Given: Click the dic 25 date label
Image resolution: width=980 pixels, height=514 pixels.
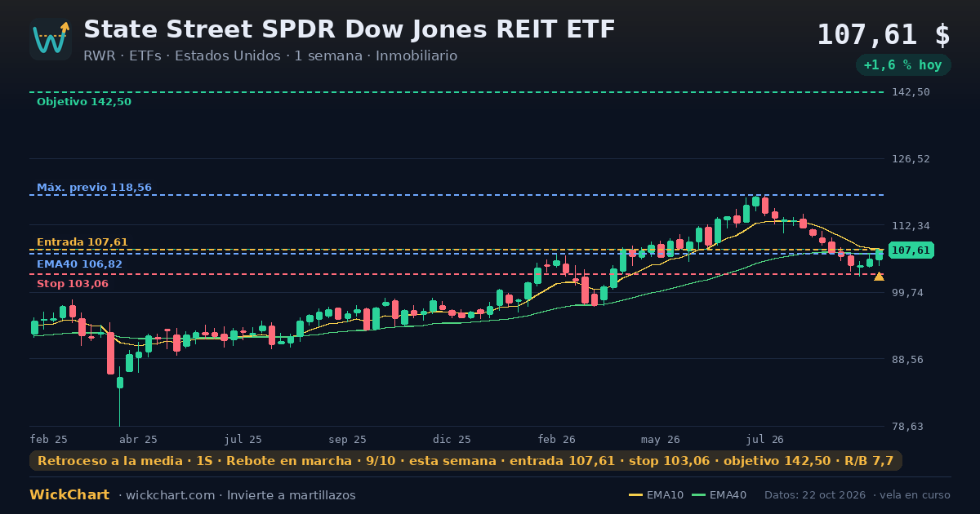Looking at the screenshot, I should (452, 440).
